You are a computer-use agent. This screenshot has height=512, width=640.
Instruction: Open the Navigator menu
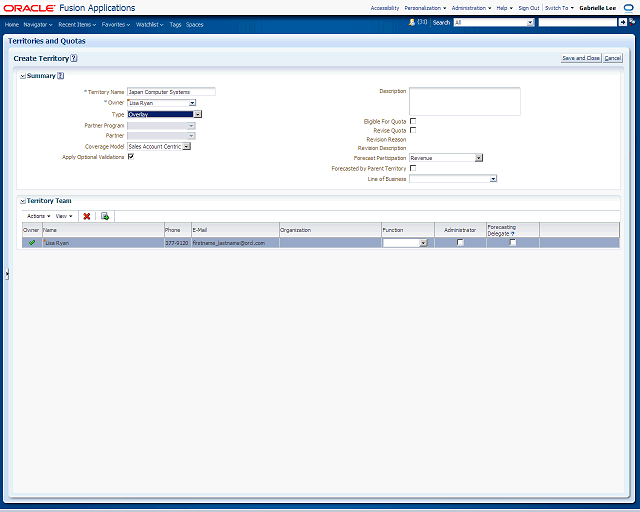click(x=38, y=24)
